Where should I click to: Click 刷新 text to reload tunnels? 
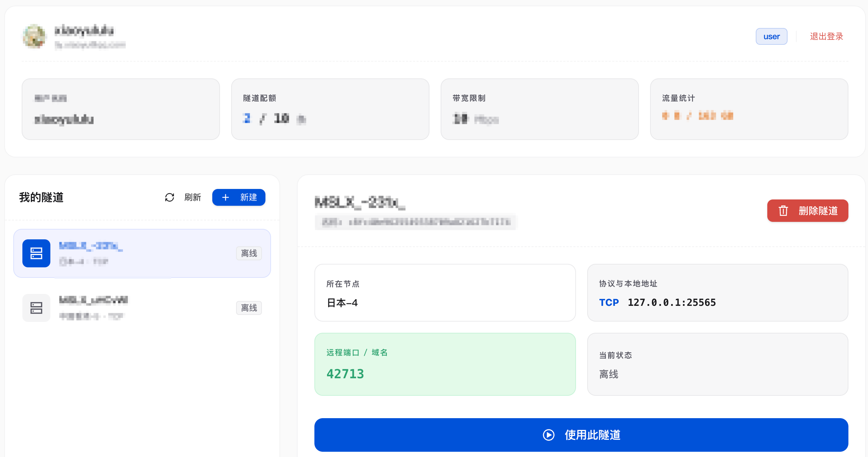click(193, 197)
